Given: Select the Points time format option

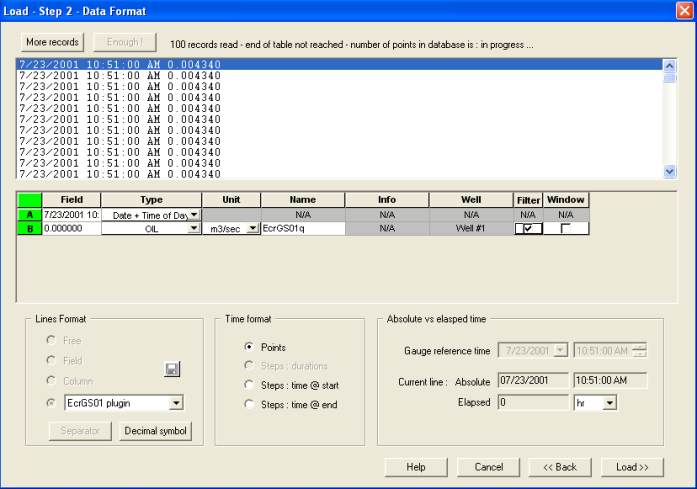Looking at the screenshot, I should 248,348.
